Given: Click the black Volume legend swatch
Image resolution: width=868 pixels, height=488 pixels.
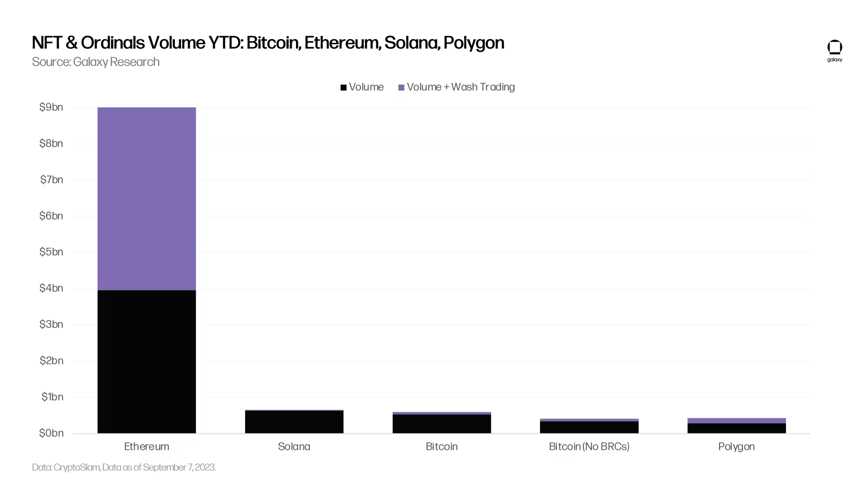Looking at the screenshot, I should click(x=343, y=88).
